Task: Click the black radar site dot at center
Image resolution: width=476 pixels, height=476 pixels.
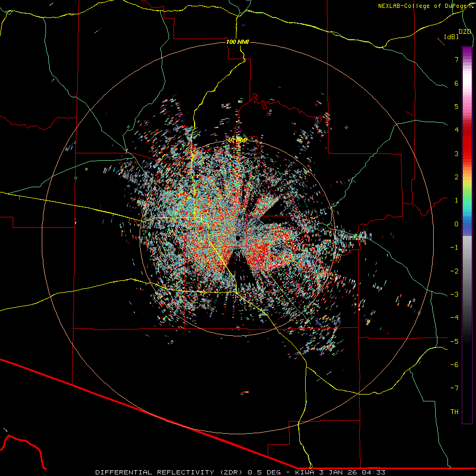Action: 239,237
